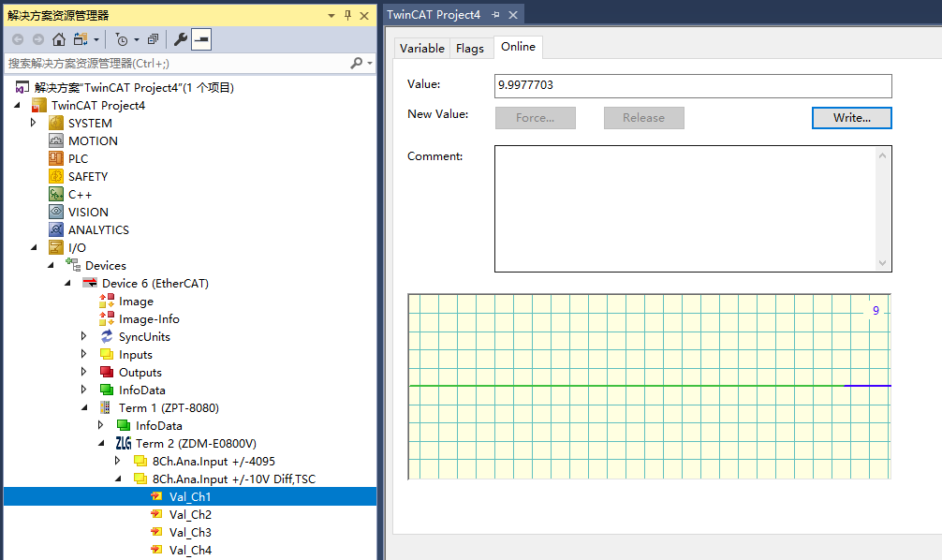This screenshot has width=942, height=560.
Task: Click the Comment box scrollbar down arrow
Action: [882, 263]
